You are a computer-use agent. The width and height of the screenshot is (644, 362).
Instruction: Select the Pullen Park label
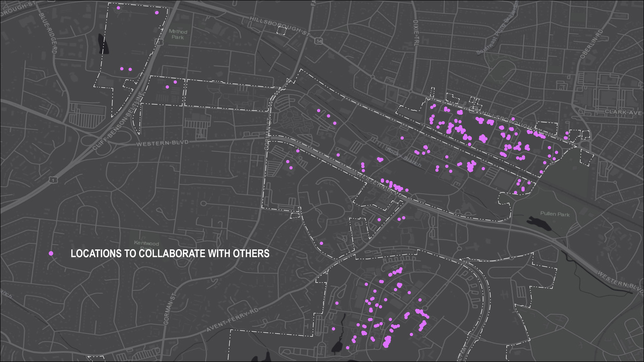point(555,214)
